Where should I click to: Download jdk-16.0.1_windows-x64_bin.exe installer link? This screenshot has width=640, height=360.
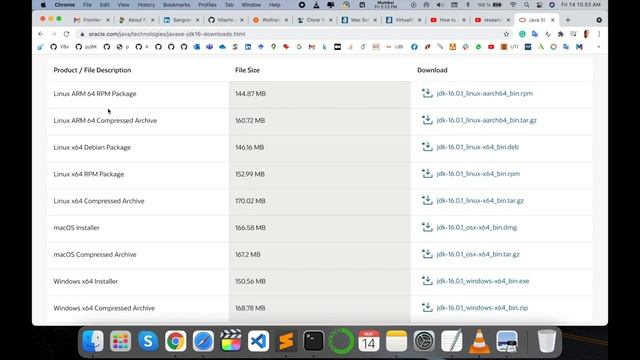[x=483, y=281]
